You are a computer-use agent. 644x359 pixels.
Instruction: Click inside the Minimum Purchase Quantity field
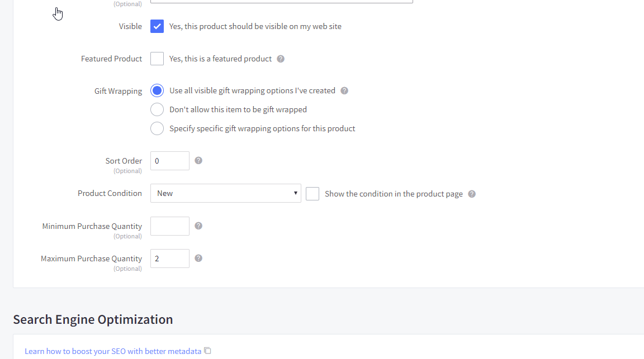click(x=169, y=226)
